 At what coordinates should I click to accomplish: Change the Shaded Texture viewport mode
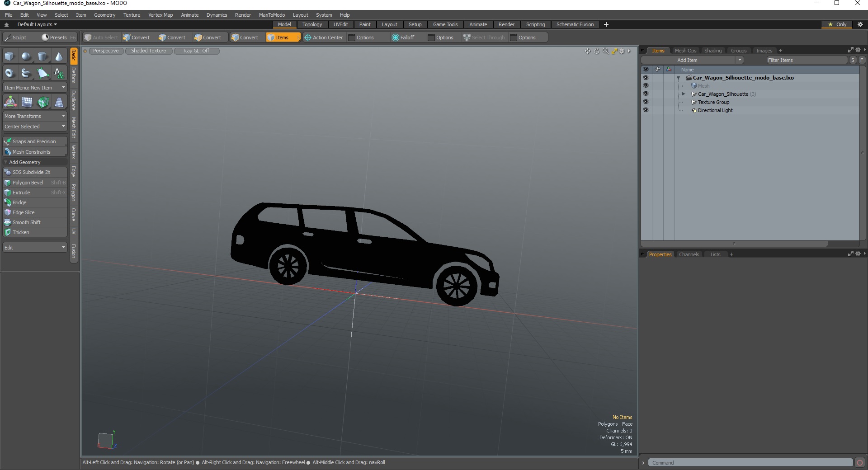click(x=149, y=51)
